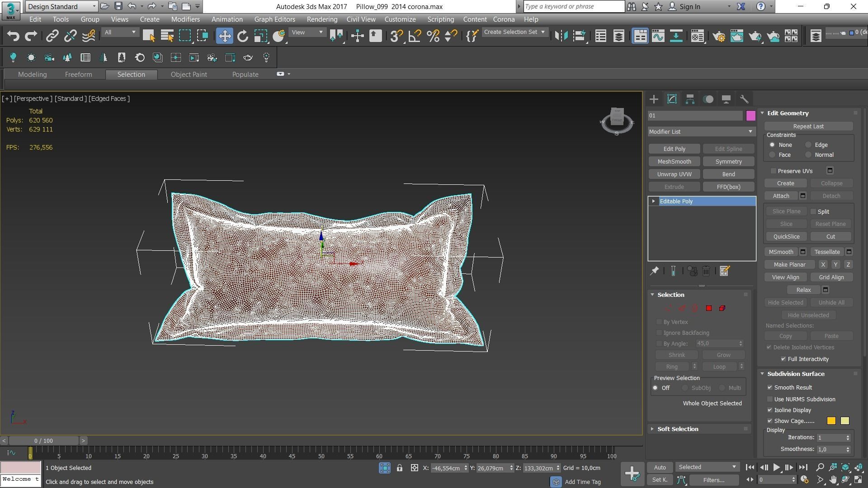Toggle Isoline Display checkbox
The height and width of the screenshot is (488, 868).
770,410
